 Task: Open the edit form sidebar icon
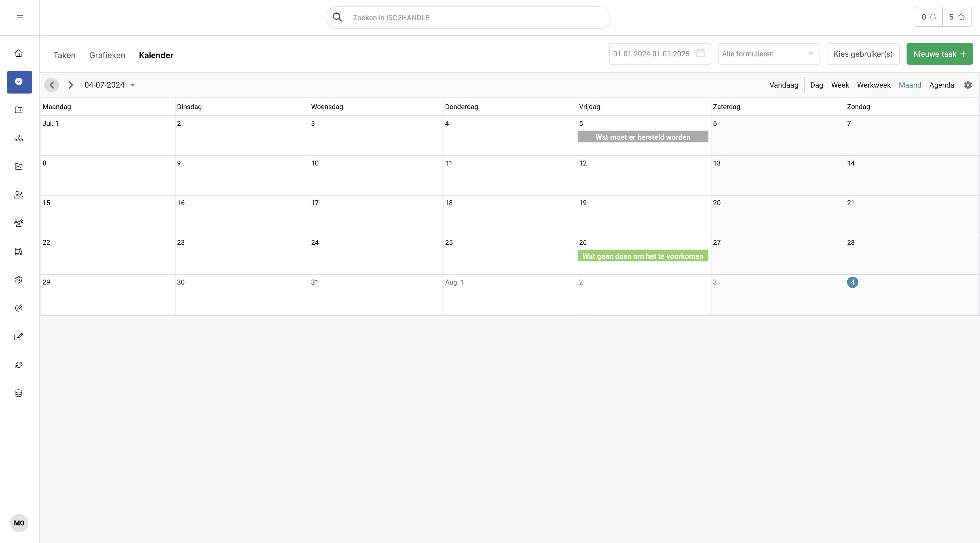pyautogui.click(x=19, y=336)
